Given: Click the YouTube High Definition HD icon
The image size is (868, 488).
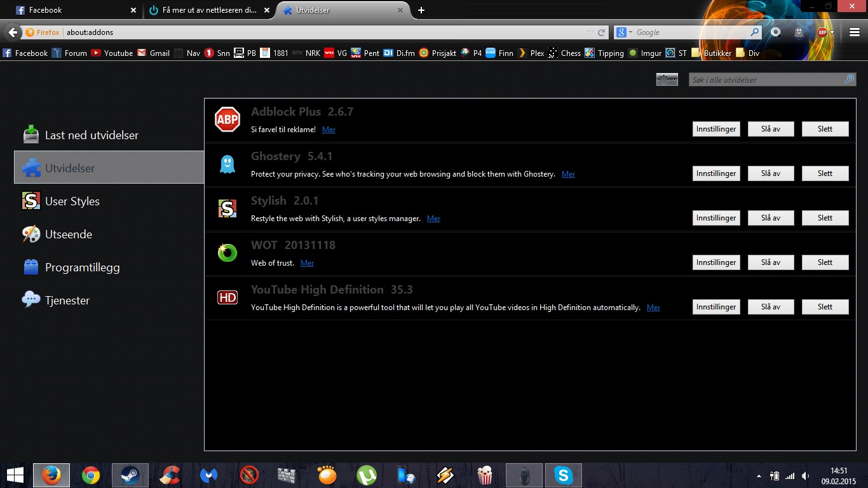Looking at the screenshot, I should [227, 297].
